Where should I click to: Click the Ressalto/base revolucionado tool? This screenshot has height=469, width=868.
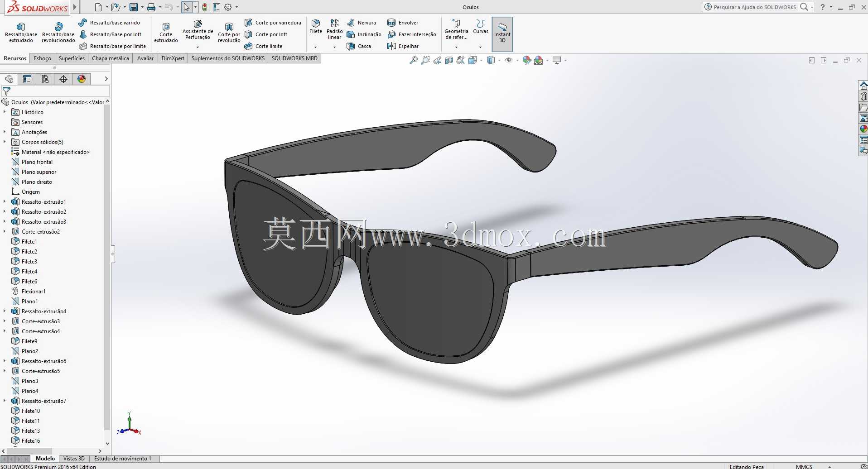58,32
